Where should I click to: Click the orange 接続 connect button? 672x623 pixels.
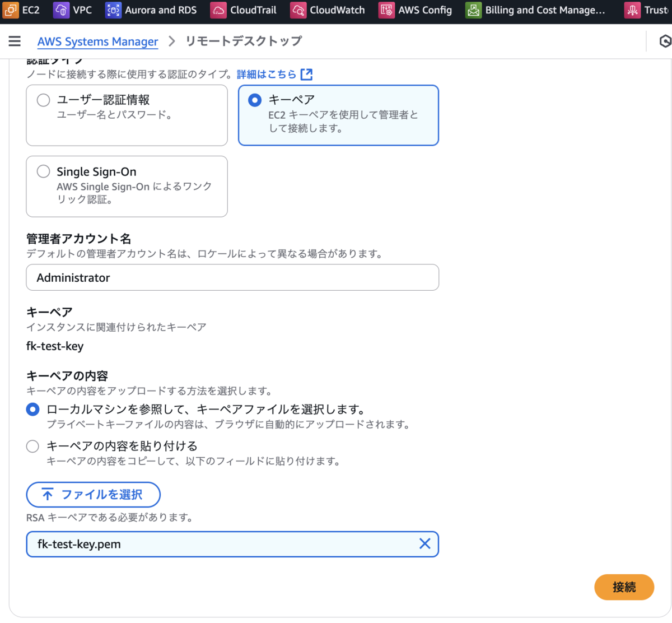click(x=624, y=587)
